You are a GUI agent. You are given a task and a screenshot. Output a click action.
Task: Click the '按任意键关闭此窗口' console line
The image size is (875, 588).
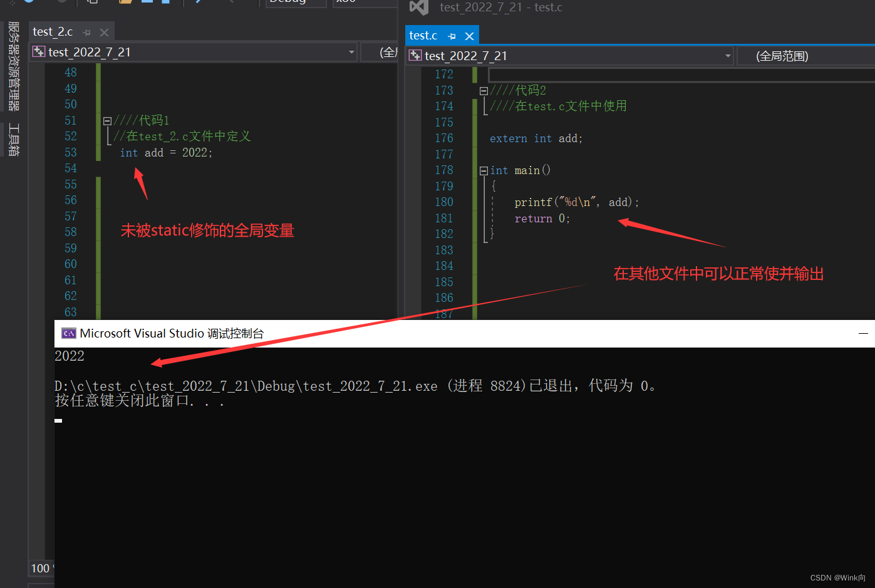coord(140,401)
